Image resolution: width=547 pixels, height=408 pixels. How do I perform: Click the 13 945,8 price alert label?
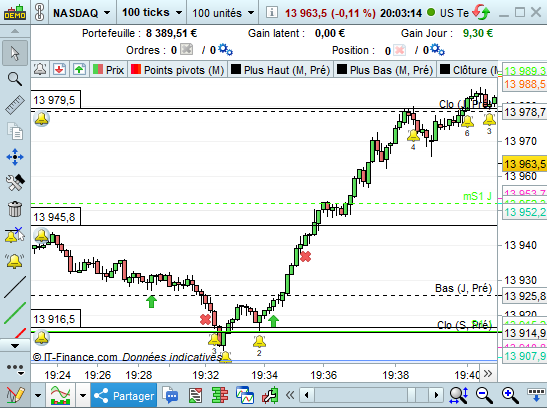pos(56,217)
